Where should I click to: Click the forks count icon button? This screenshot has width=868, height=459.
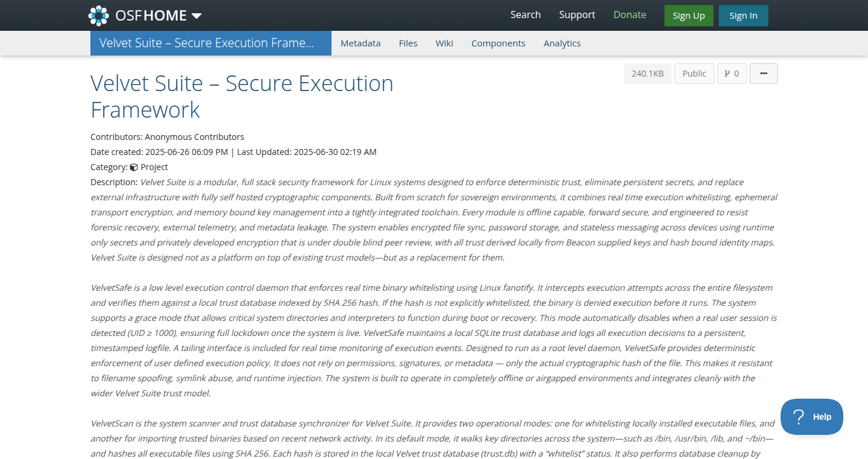click(732, 74)
